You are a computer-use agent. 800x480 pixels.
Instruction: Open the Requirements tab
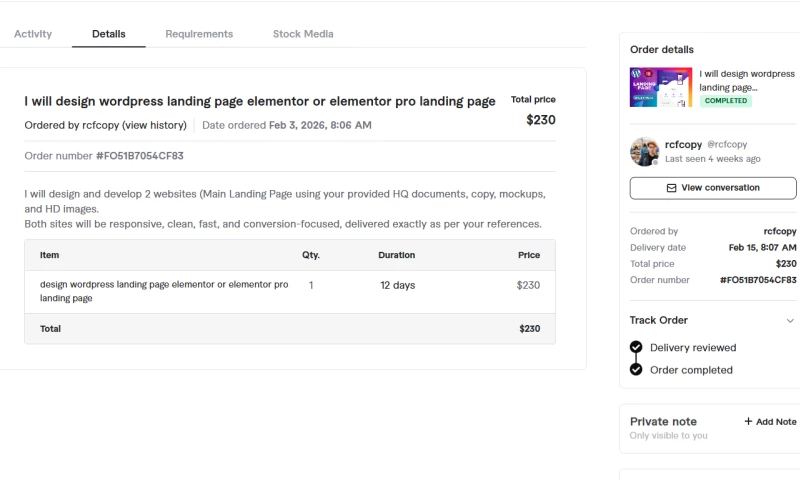point(199,34)
